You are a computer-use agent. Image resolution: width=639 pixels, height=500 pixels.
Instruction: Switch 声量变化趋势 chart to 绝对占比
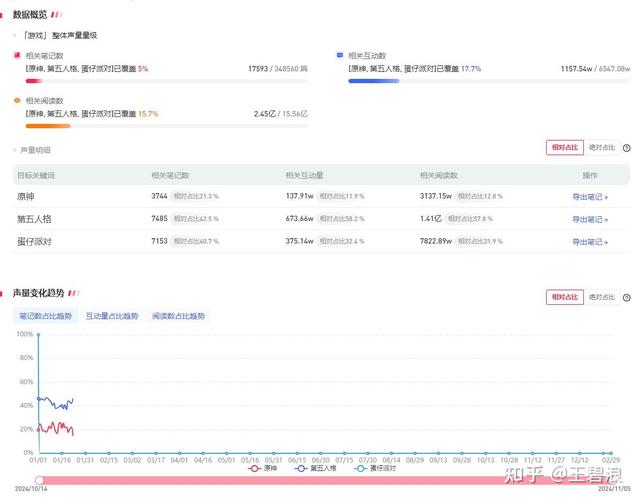(x=600, y=297)
